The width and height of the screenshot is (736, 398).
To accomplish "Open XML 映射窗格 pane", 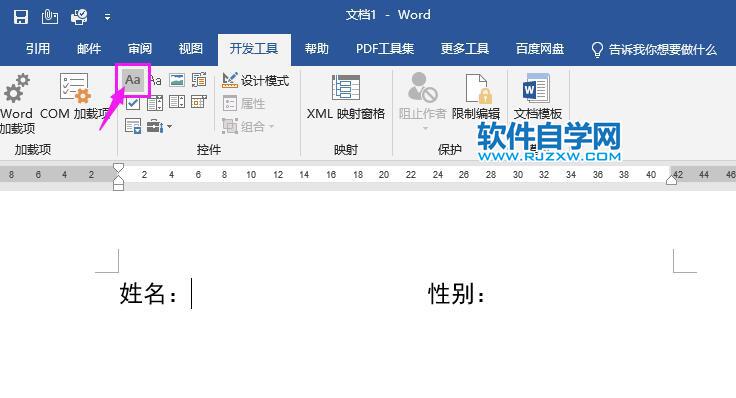I will coord(346,97).
